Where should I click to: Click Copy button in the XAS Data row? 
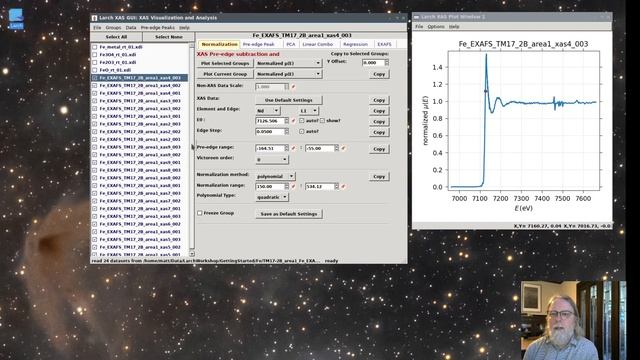[379, 100]
